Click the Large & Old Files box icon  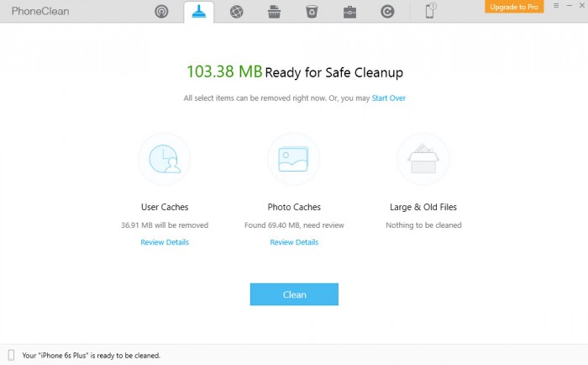click(423, 159)
